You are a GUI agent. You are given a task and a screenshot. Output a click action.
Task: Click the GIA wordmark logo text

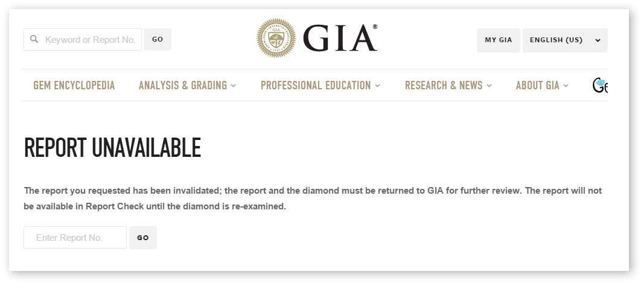(x=340, y=38)
